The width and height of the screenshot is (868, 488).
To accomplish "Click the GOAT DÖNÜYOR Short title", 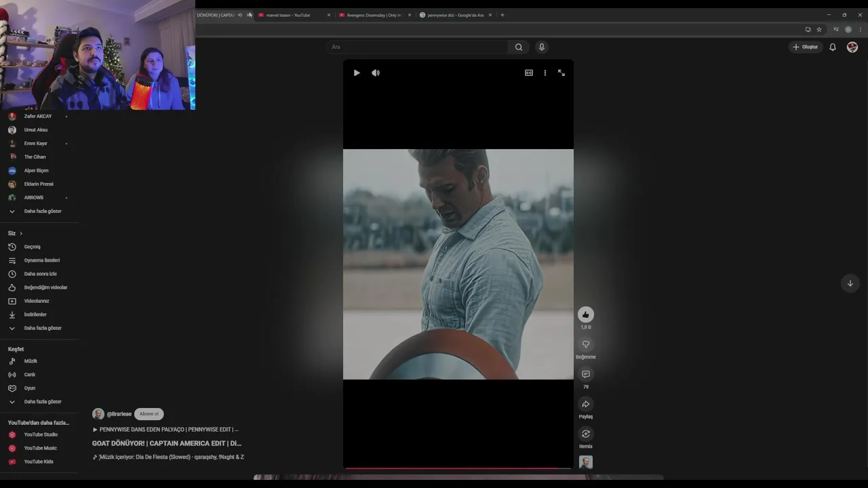I will click(x=167, y=443).
